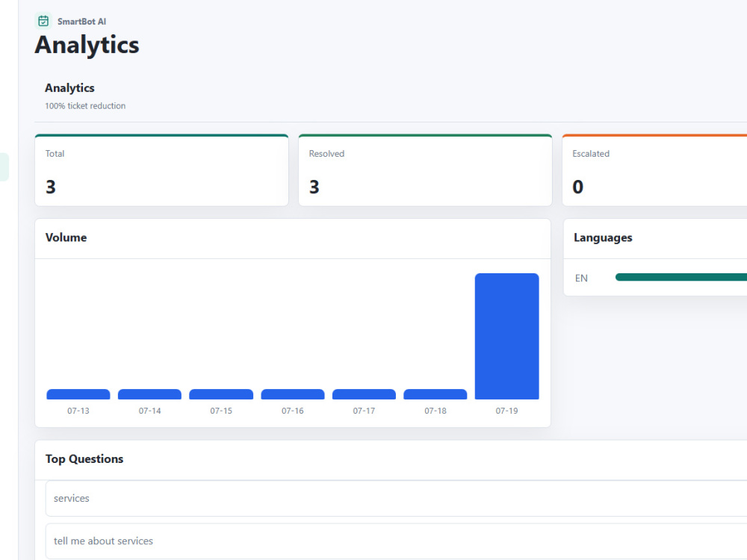The height and width of the screenshot is (560, 747).
Task: Select the tall 07-19 volume bar
Action: [x=507, y=336]
